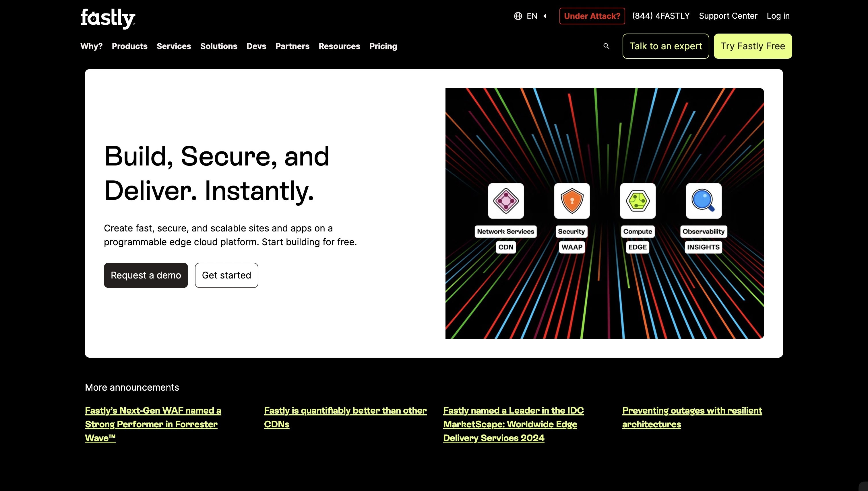Screen dimensions: 868x491
Task: Open the Resources menu
Action: (x=339, y=46)
